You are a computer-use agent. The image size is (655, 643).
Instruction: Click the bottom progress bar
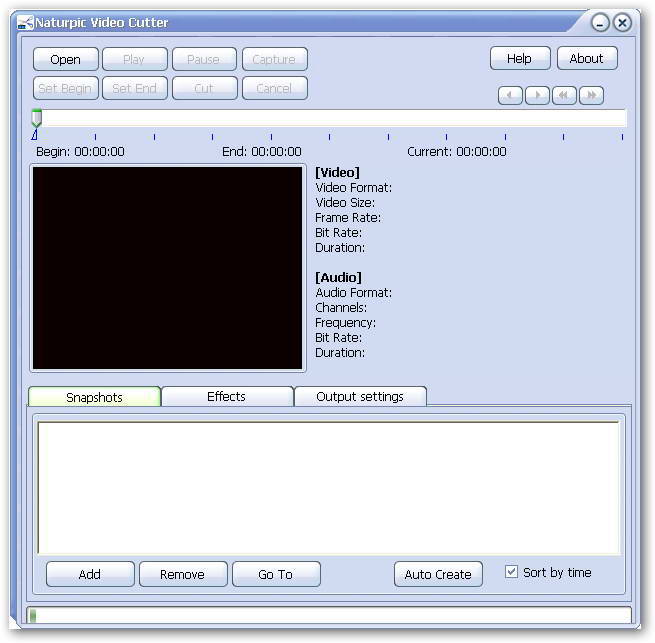pos(329,615)
